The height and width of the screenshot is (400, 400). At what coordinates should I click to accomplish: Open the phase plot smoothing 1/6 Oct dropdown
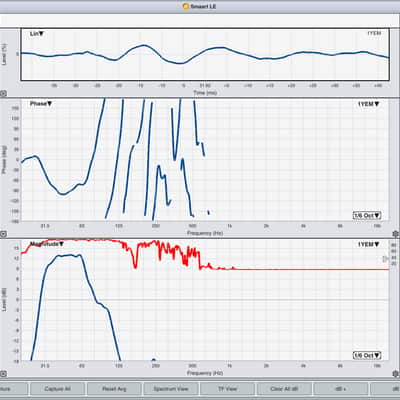(367, 215)
